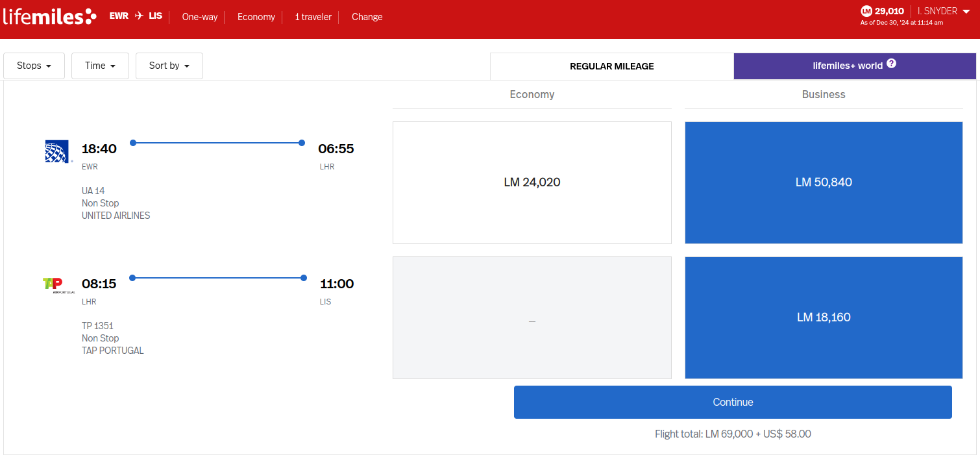The image size is (980, 459).
Task: Click the TP 1351 flight number
Action: point(97,326)
